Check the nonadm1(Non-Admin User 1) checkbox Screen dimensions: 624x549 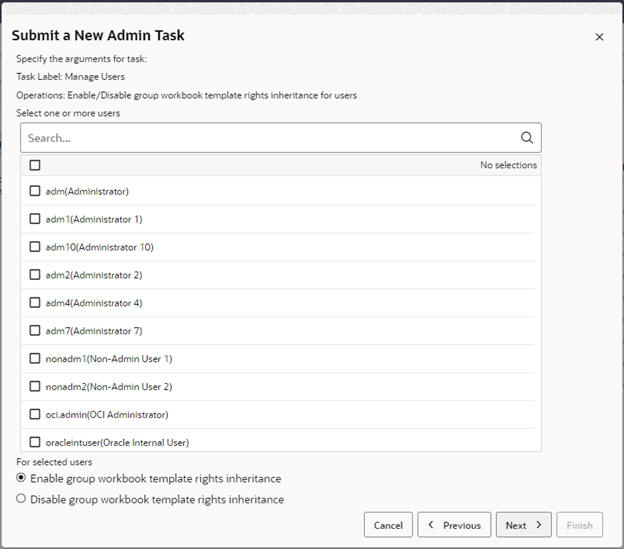click(x=35, y=359)
